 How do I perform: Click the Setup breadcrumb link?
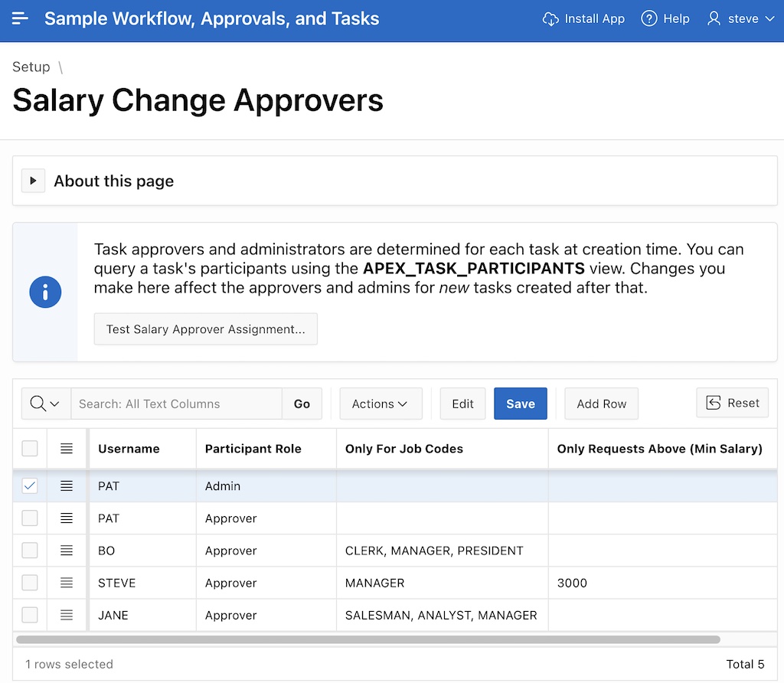click(x=31, y=67)
